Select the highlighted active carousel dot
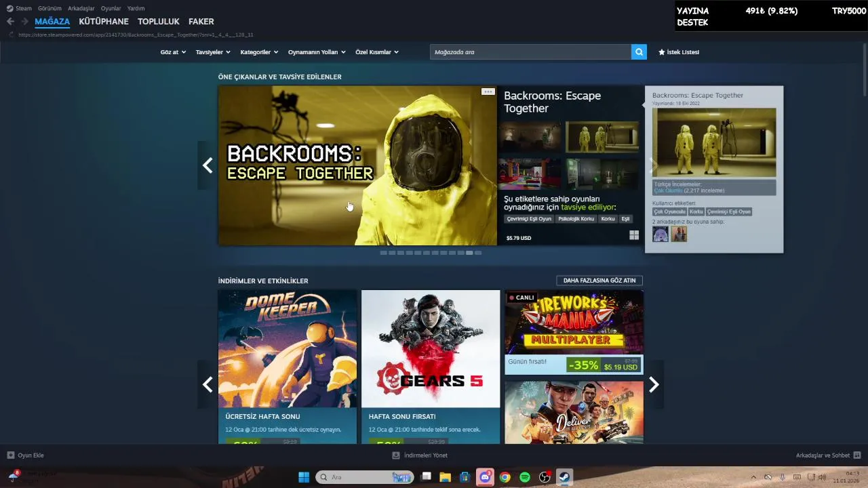The image size is (868, 488). tap(469, 253)
